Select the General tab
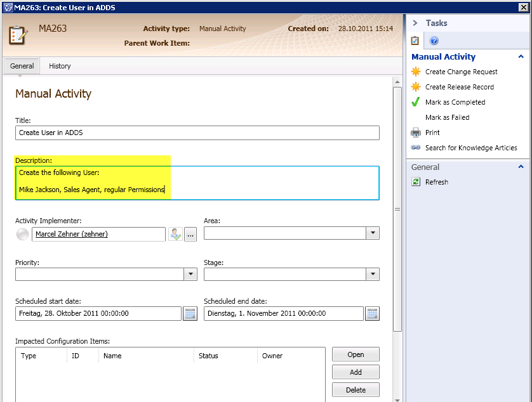 pos(22,66)
